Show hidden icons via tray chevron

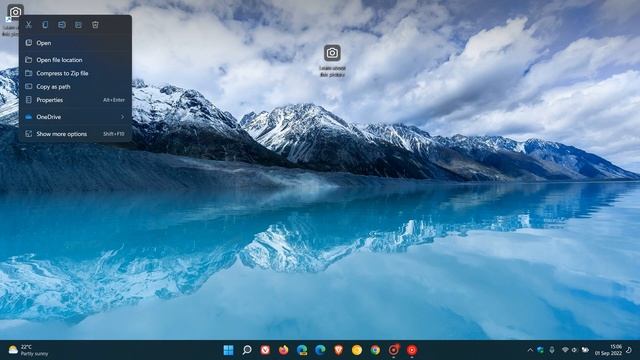click(530, 350)
